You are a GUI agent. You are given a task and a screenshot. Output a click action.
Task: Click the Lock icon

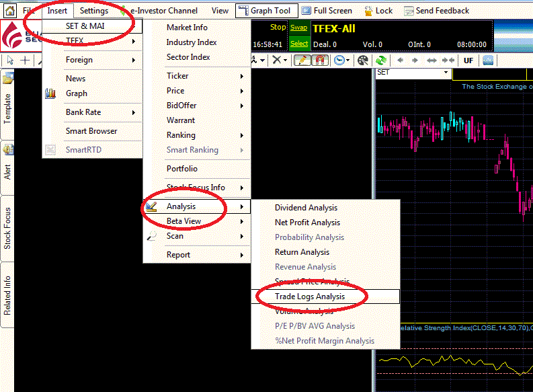[368, 11]
